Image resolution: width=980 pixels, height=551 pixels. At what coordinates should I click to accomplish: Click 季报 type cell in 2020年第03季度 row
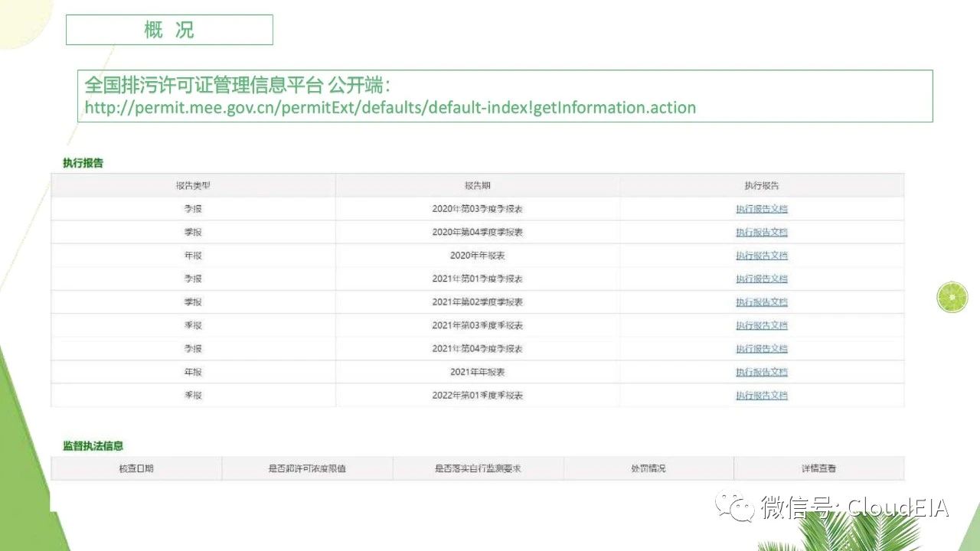[x=193, y=209]
